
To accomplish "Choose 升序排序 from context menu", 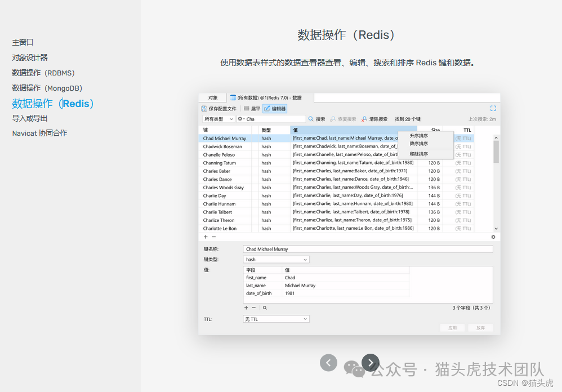I will 418,136.
